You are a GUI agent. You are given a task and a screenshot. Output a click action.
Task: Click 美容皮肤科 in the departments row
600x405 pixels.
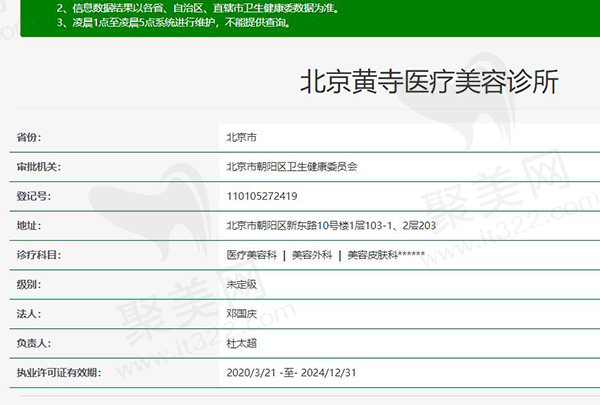[x=373, y=255]
